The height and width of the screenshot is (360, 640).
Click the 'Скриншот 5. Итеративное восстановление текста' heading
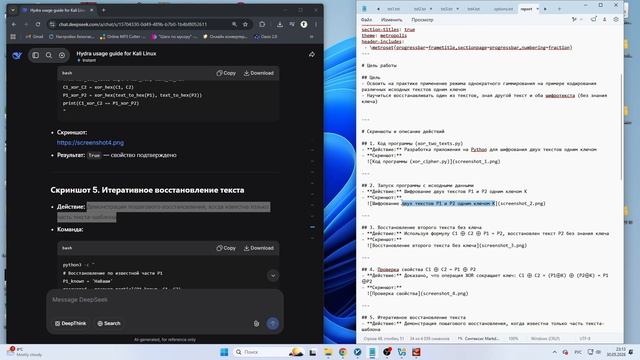pyautogui.click(x=147, y=190)
